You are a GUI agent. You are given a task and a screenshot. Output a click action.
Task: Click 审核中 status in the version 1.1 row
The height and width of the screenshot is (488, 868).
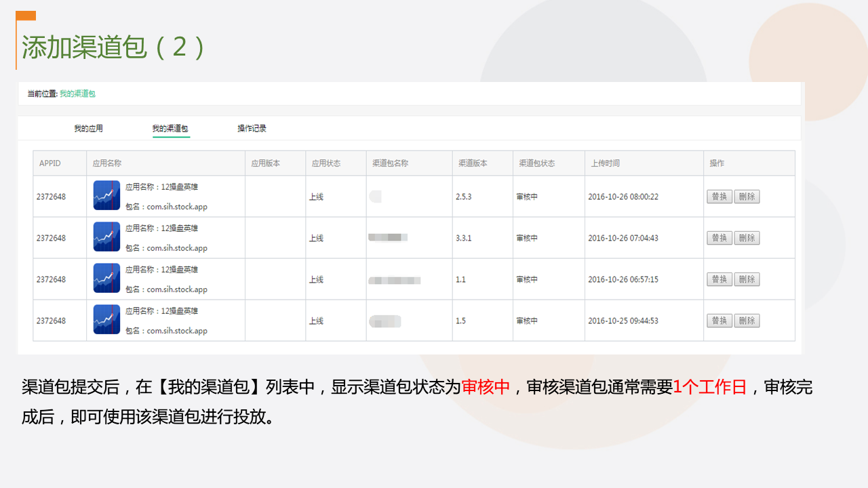527,279
